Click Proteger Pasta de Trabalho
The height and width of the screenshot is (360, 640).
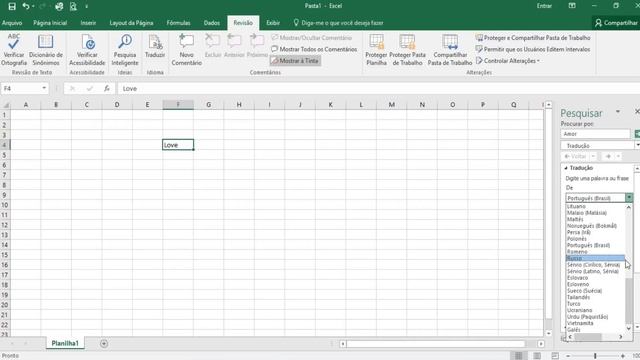407,50
